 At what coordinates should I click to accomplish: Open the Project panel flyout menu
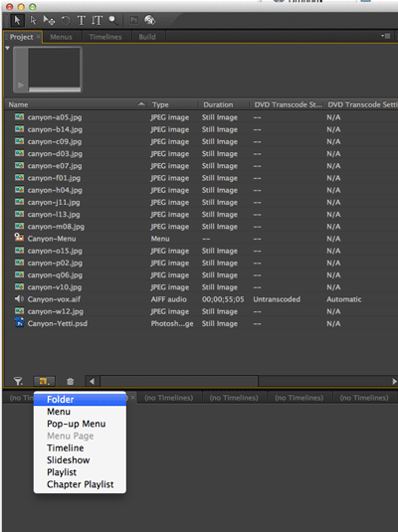point(386,36)
